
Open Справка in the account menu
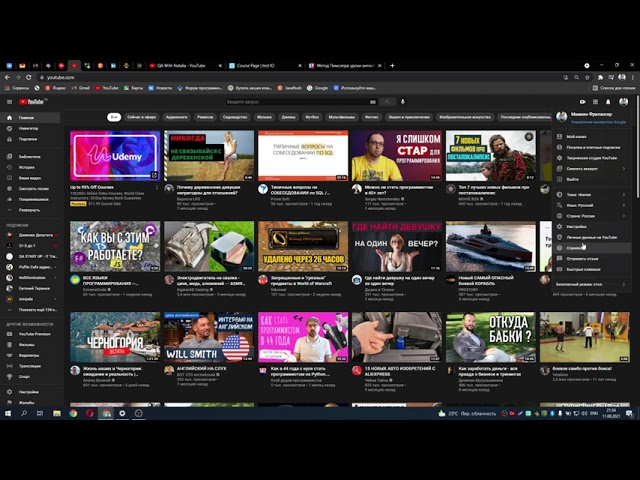[591, 248]
